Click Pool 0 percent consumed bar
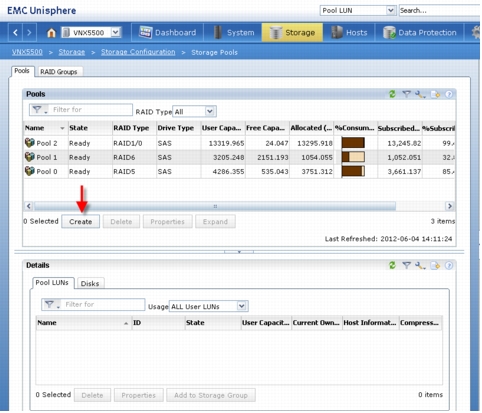Viewport: 482px width, 413px height. [x=353, y=171]
